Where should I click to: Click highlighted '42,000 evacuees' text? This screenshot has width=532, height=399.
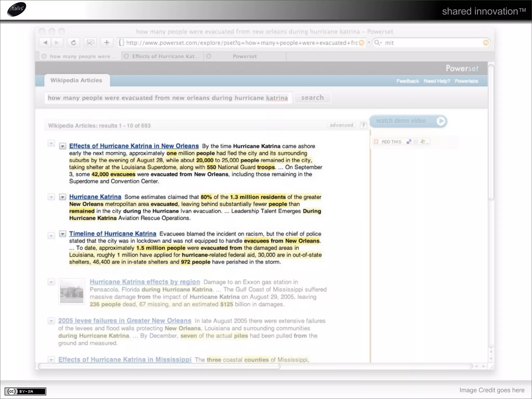pos(113,174)
